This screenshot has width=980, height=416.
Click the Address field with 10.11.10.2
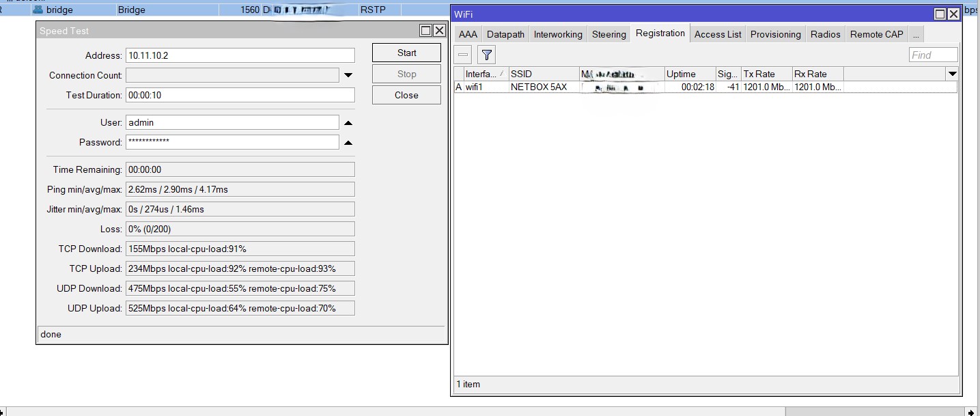click(240, 55)
